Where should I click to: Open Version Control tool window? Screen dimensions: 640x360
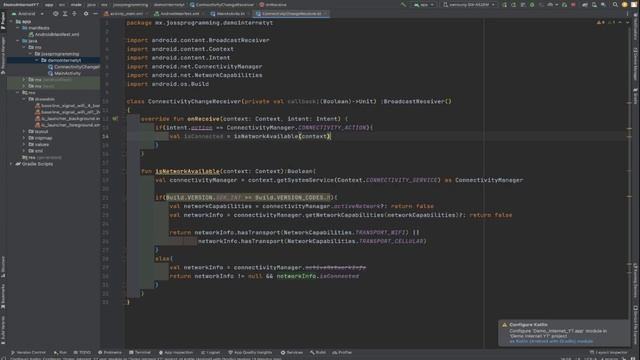click(29, 352)
